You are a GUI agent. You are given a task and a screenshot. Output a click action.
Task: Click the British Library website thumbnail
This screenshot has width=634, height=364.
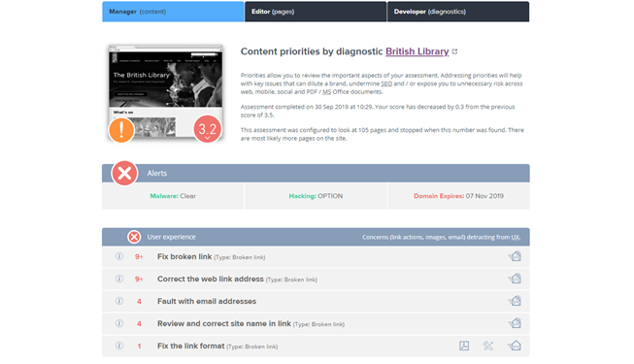(x=165, y=91)
